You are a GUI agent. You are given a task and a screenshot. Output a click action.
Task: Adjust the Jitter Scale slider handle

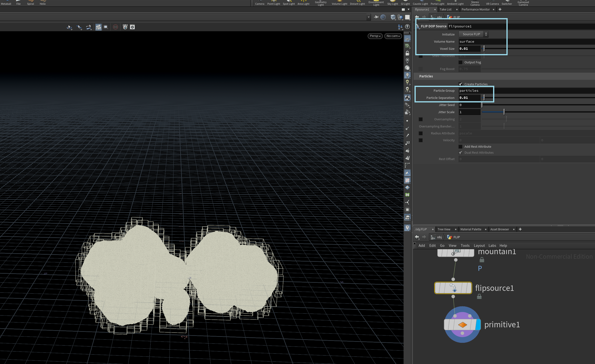tap(504, 112)
